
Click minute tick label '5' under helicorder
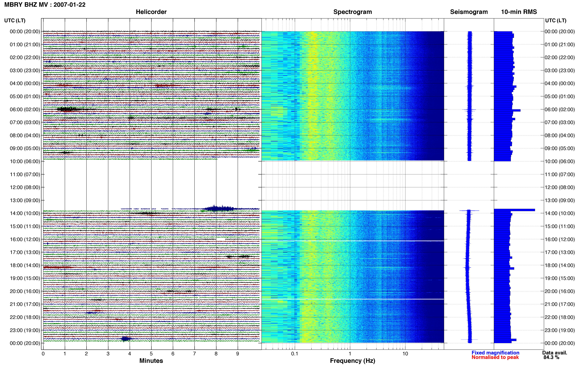(x=151, y=354)
